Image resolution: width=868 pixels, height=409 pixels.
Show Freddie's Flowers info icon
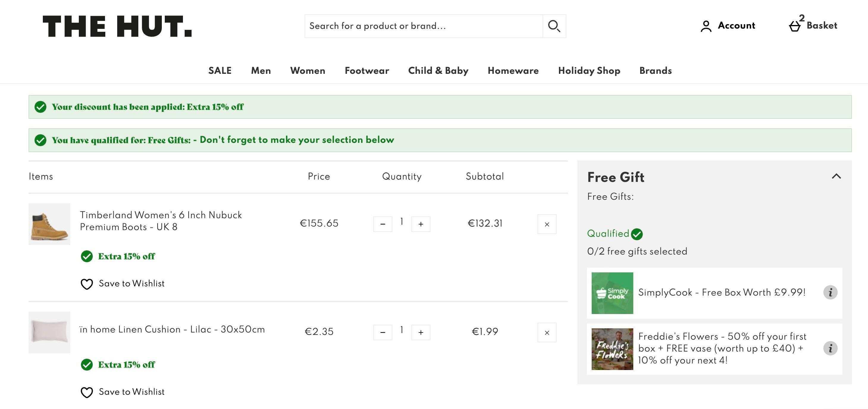click(x=830, y=348)
